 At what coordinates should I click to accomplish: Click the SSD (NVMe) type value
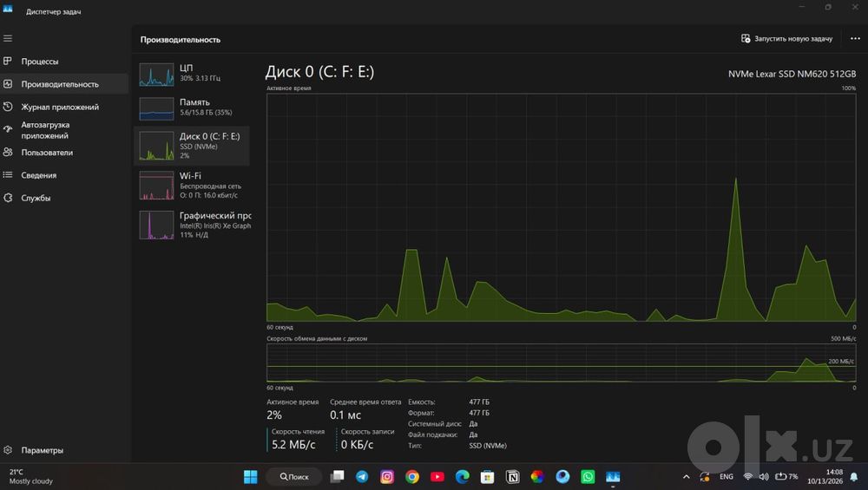coord(488,446)
